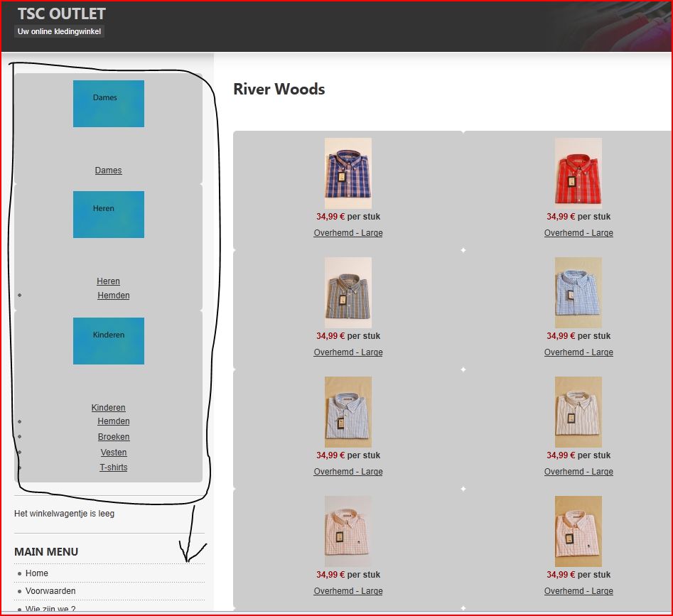The width and height of the screenshot is (673, 616).
Task: Open 'Overhemd - Large' under white striped shirt
Action: coord(578,472)
